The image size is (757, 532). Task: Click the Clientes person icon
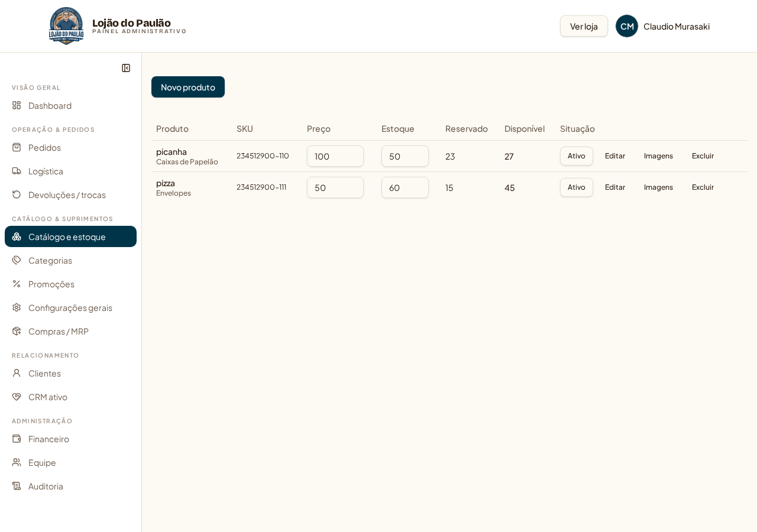coord(17,373)
